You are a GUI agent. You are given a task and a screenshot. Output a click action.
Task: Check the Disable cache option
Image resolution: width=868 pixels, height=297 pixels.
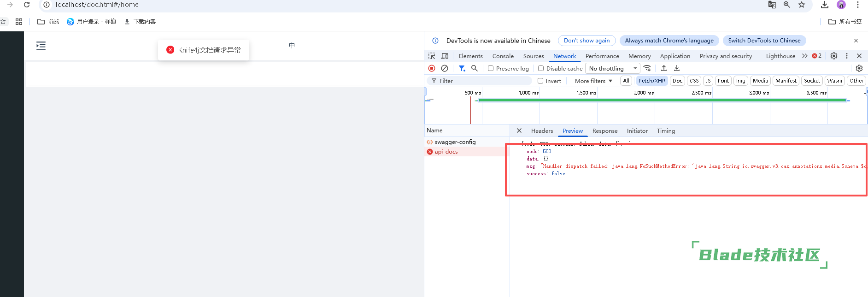tap(541, 68)
